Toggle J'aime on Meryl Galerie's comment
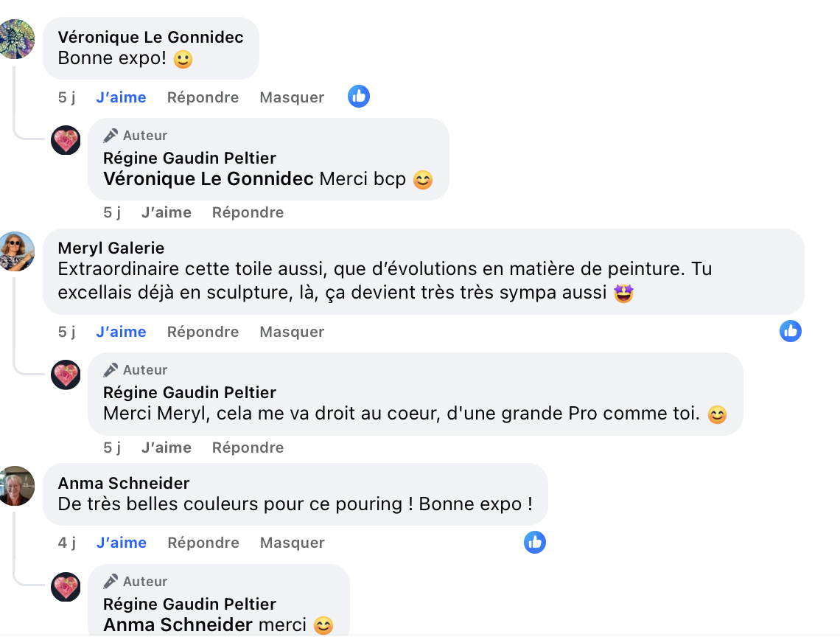Image resolution: width=840 pixels, height=637 pixels. click(x=121, y=332)
